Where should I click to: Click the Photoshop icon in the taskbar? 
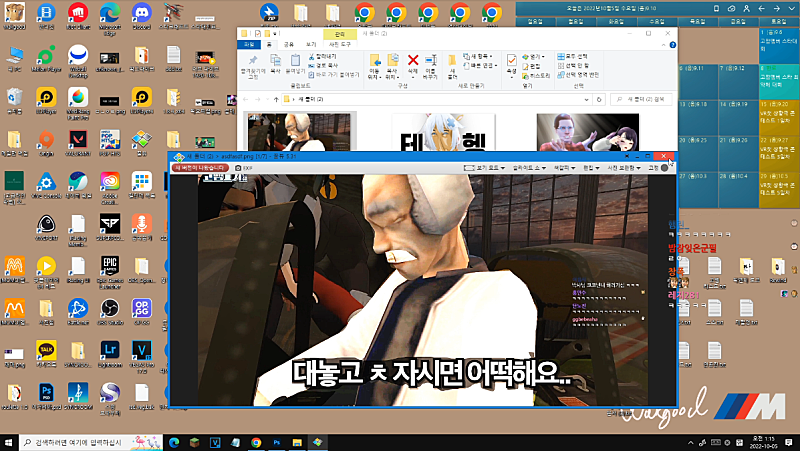[x=277, y=442]
